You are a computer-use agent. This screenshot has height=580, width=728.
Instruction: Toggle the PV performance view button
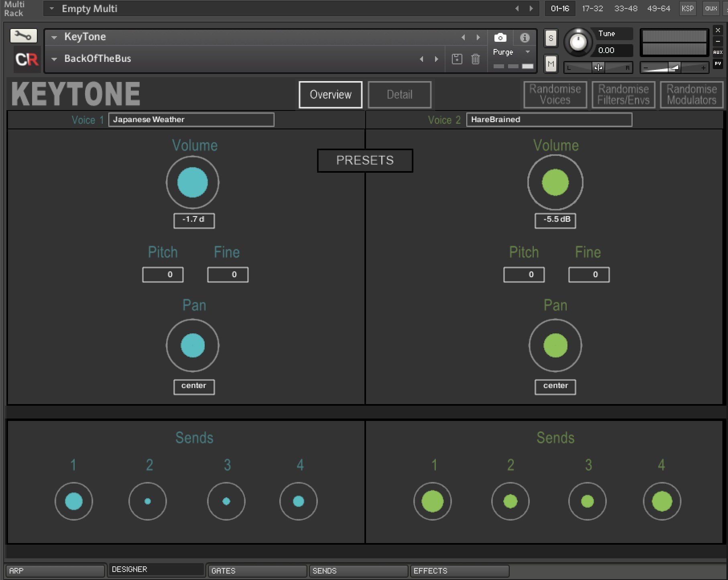(718, 63)
